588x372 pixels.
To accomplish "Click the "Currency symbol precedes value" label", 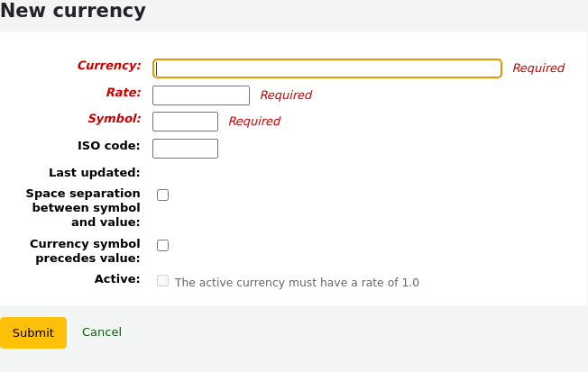I will click(85, 250).
